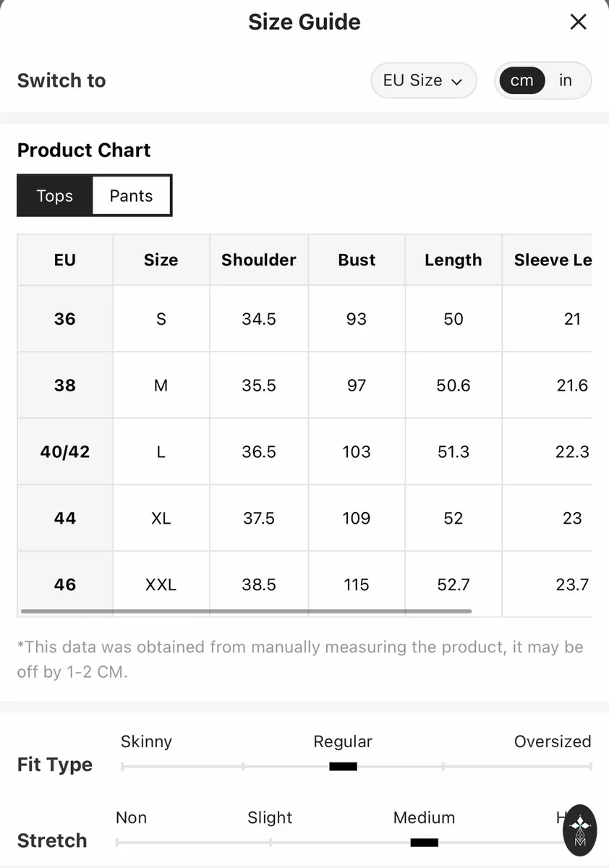
Task: Open the EU Size dropdown
Action: point(424,80)
